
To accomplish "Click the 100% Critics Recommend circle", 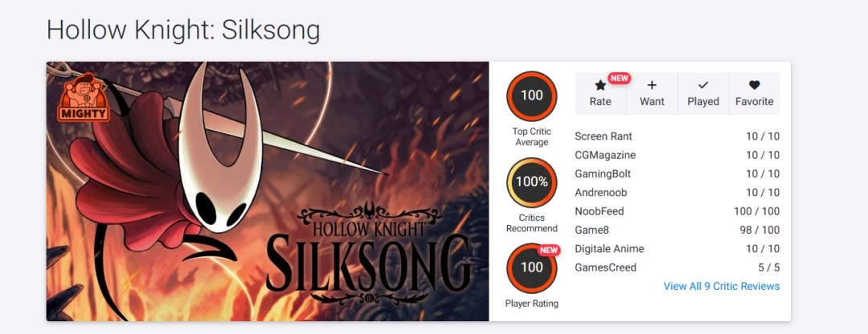I will tap(531, 182).
